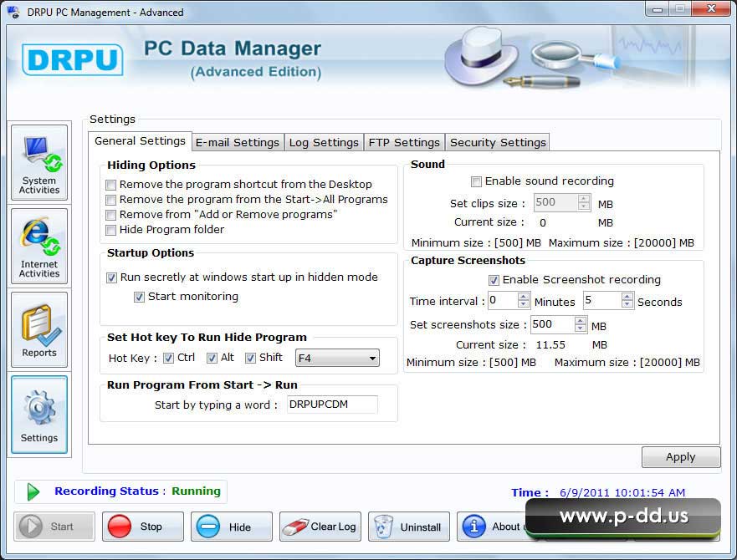Click the Apply button

[x=681, y=456]
